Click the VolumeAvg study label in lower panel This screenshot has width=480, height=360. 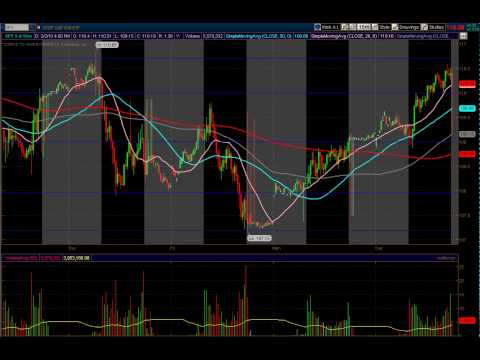(21, 258)
